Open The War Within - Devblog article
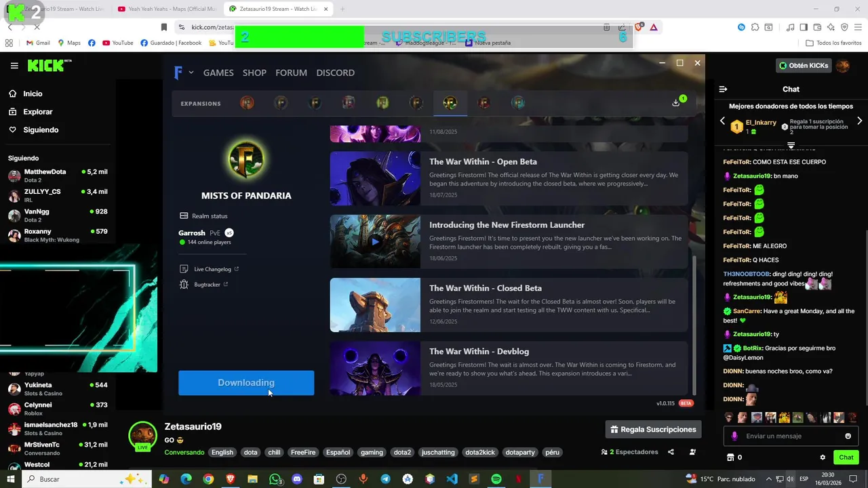Viewport: 868px width, 488px height. click(x=509, y=368)
